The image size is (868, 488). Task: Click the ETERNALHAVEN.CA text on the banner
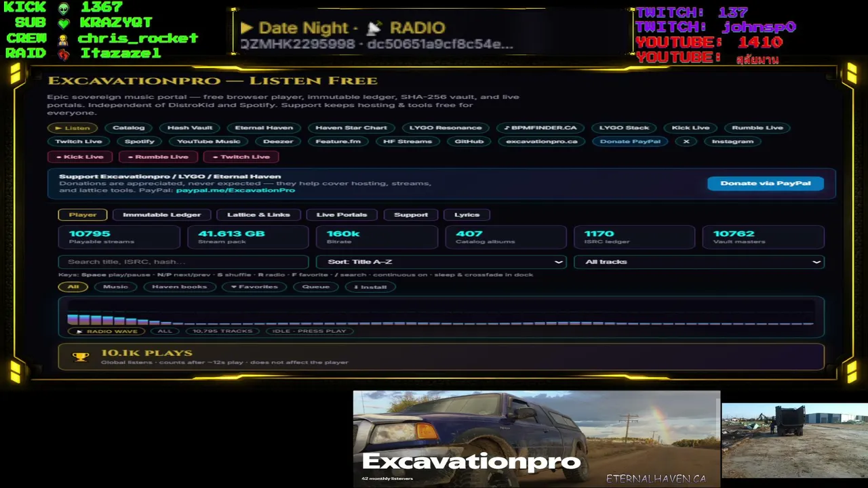click(x=656, y=479)
